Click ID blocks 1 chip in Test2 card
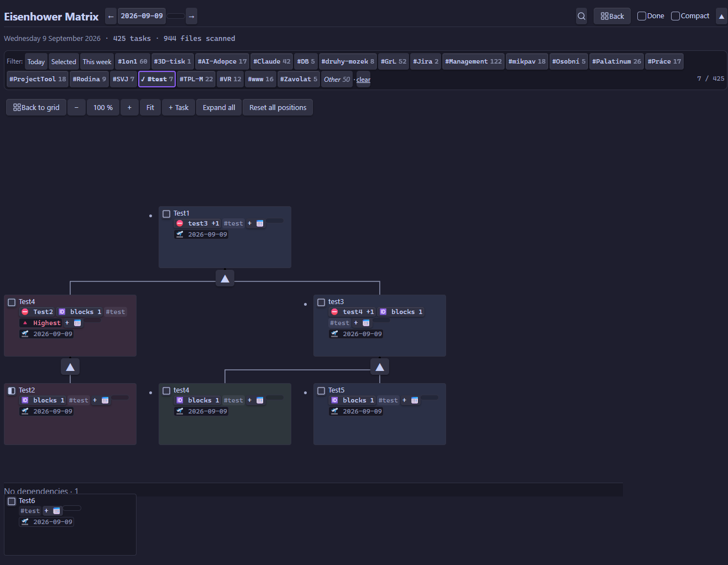The width and height of the screenshot is (728, 565). point(43,400)
